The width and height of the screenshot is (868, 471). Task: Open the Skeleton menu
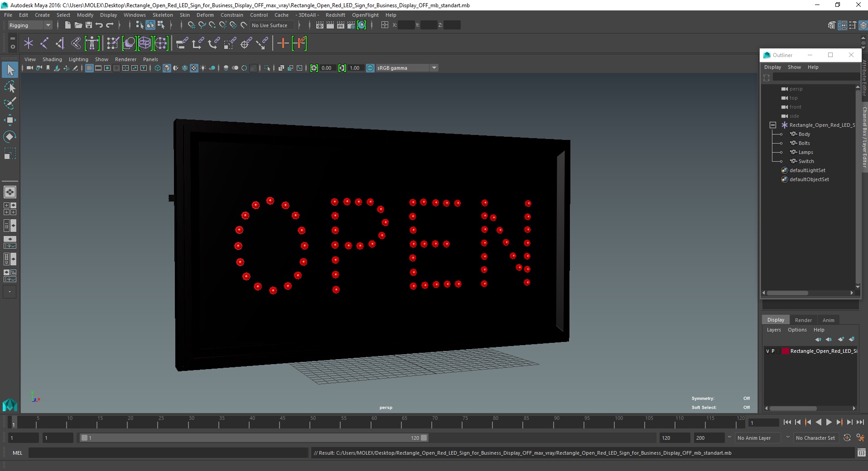coord(163,15)
